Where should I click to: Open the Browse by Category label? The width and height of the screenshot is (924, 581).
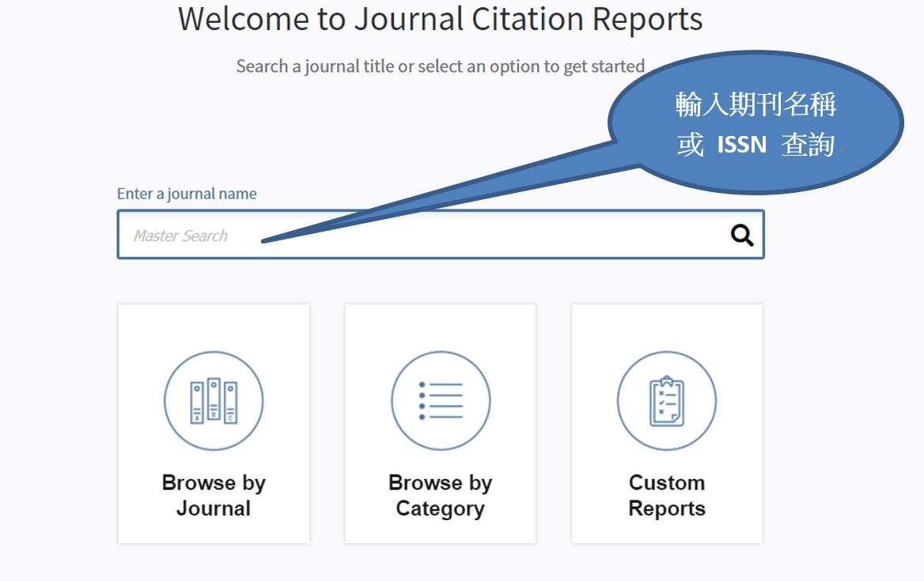pos(440,495)
